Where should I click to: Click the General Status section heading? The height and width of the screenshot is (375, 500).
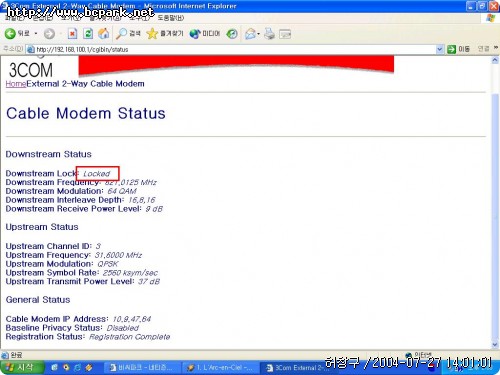pyautogui.click(x=38, y=299)
